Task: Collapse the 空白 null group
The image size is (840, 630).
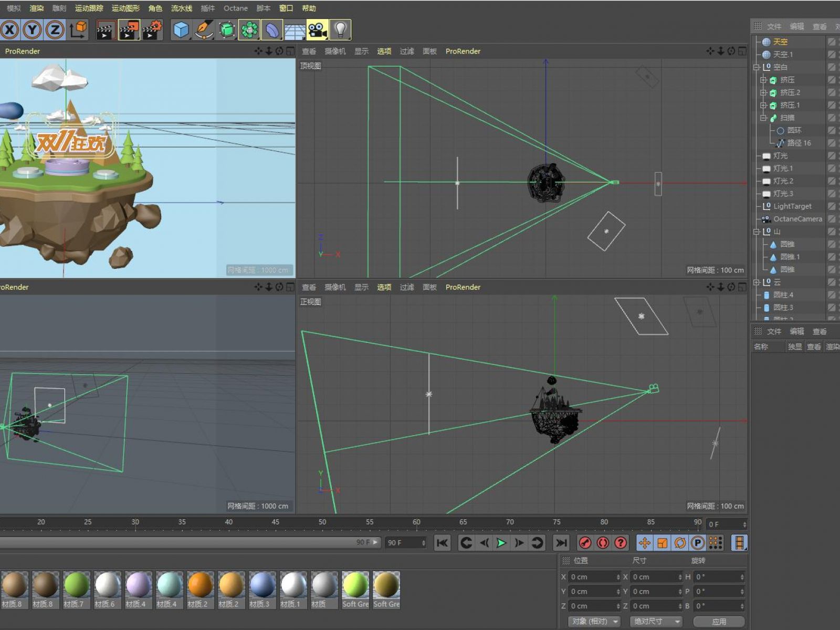Action: pos(757,67)
